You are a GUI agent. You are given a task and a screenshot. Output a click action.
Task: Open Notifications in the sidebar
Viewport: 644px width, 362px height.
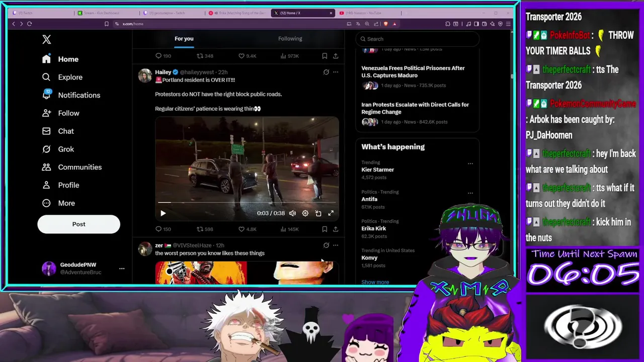tap(71, 95)
